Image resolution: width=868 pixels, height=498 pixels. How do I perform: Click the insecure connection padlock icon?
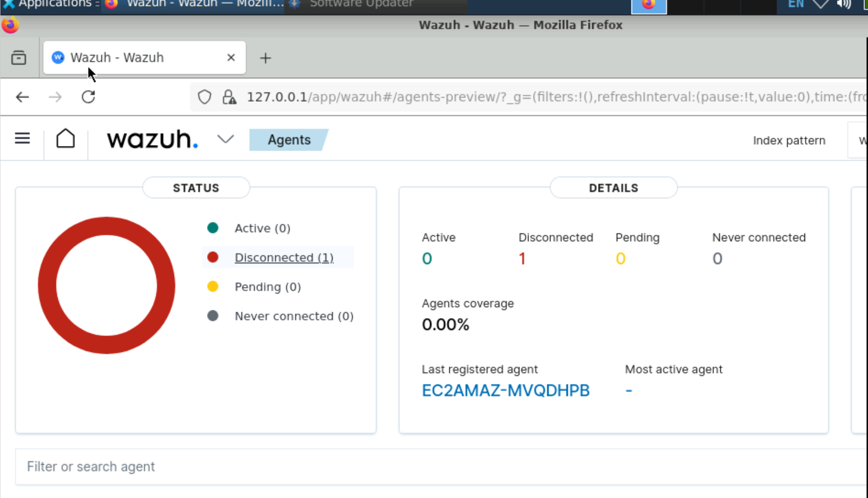[229, 97]
